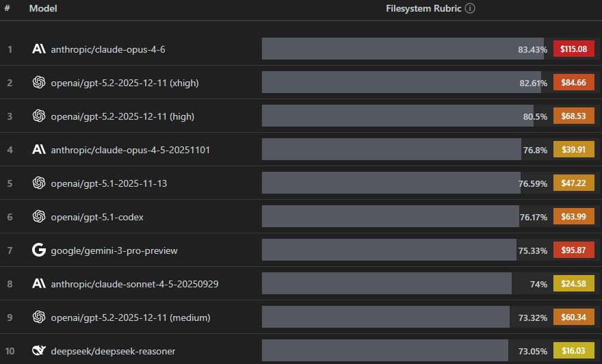Click the OpenAI logo for gpt-5.1-2025-11-13
Image resolution: width=602 pixels, height=364 pixels.
pos(38,183)
